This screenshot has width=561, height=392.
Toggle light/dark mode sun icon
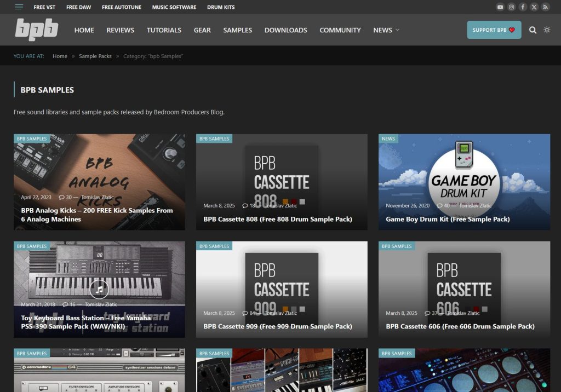(547, 30)
